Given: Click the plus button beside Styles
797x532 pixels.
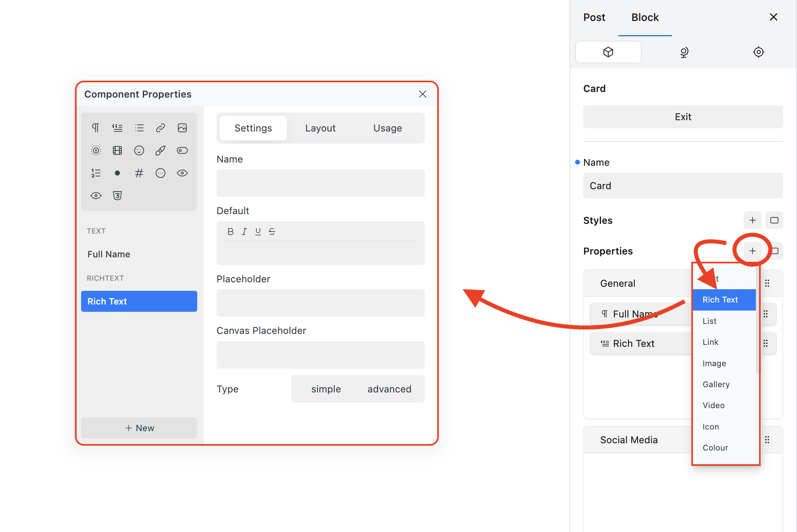Looking at the screenshot, I should (752, 220).
